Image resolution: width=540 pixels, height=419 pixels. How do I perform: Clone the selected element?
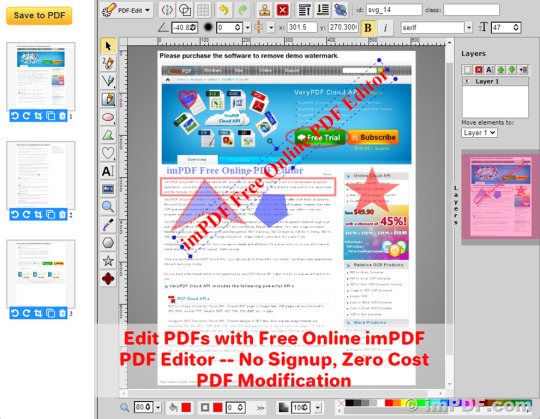(x=264, y=10)
